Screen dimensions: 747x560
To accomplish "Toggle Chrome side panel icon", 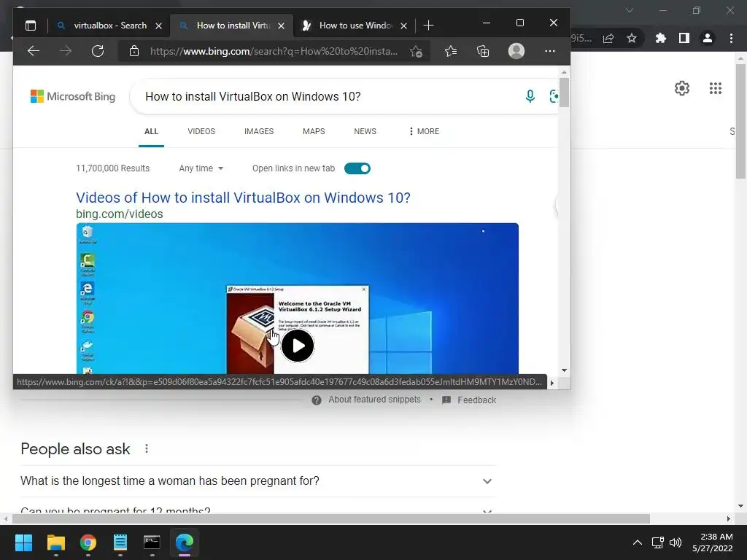I will coord(684,38).
